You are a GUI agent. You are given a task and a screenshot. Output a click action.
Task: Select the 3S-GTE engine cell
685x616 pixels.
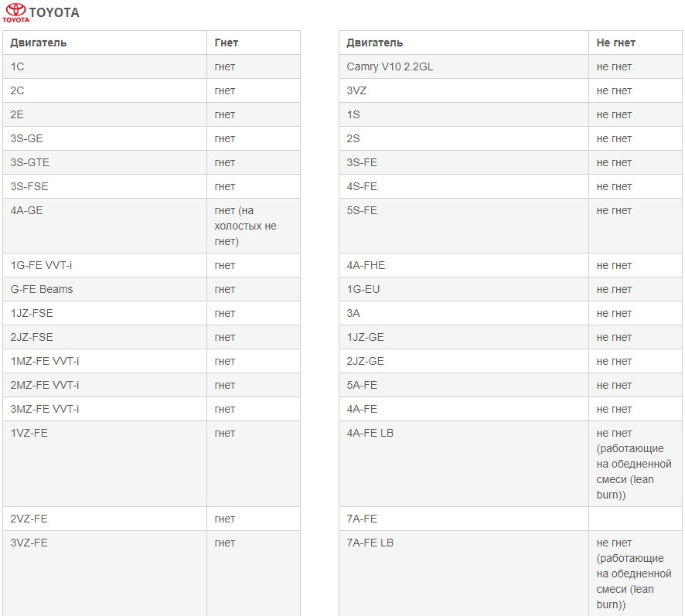(x=30, y=162)
